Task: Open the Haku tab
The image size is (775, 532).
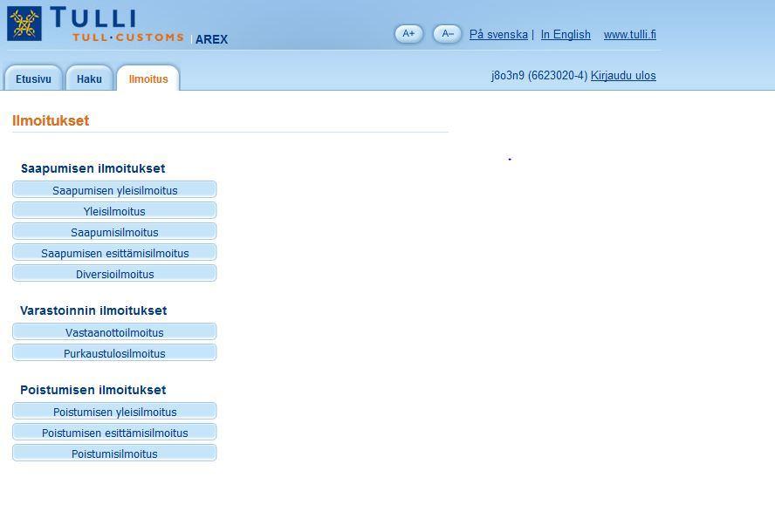Action: 89,78
